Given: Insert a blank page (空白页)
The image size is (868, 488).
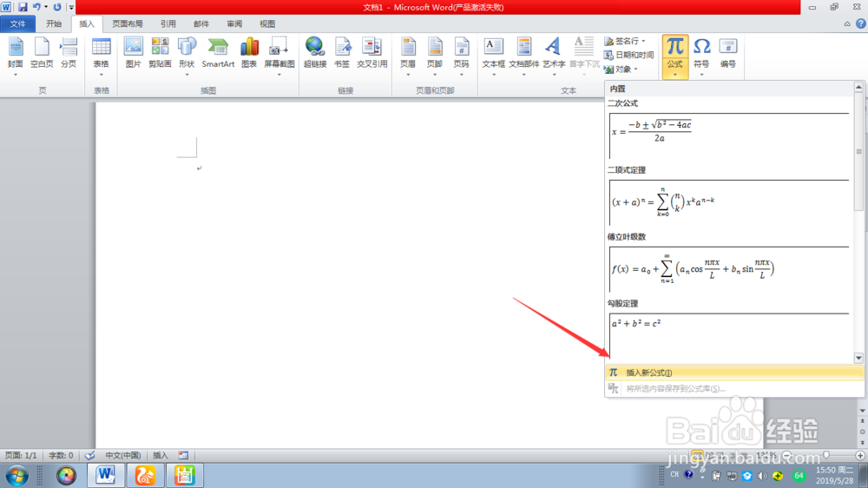Looking at the screenshot, I should [x=42, y=53].
